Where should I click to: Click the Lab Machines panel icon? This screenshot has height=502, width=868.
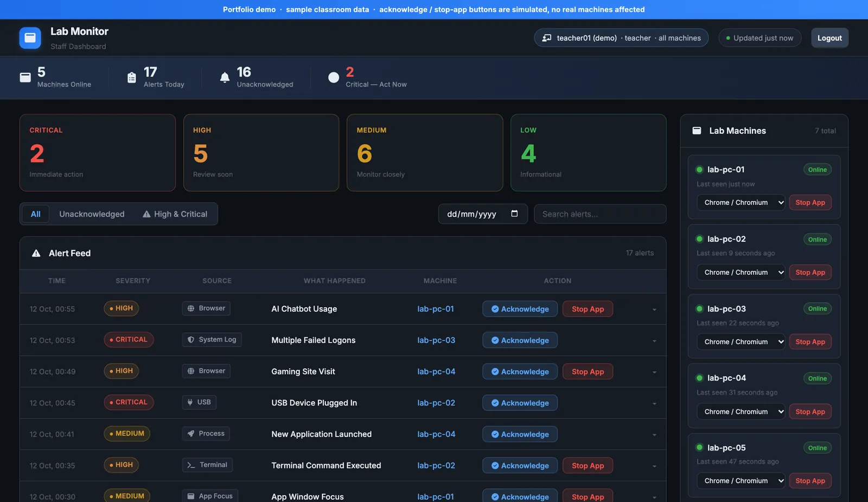tap(697, 131)
